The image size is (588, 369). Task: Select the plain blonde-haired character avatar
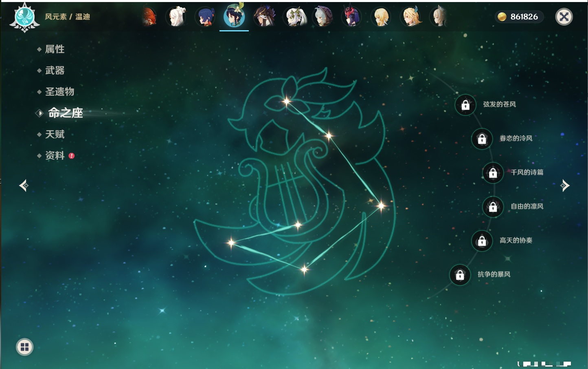381,17
